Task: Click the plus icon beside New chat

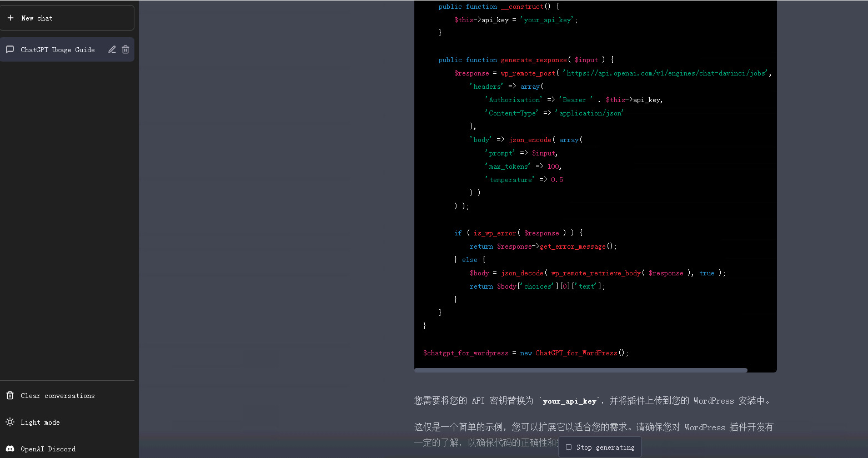Action: pos(11,18)
